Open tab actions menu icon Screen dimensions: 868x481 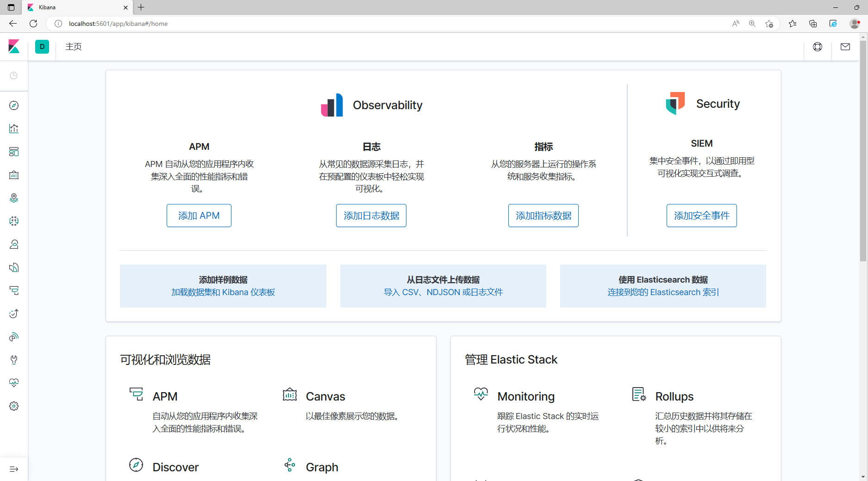click(11, 7)
